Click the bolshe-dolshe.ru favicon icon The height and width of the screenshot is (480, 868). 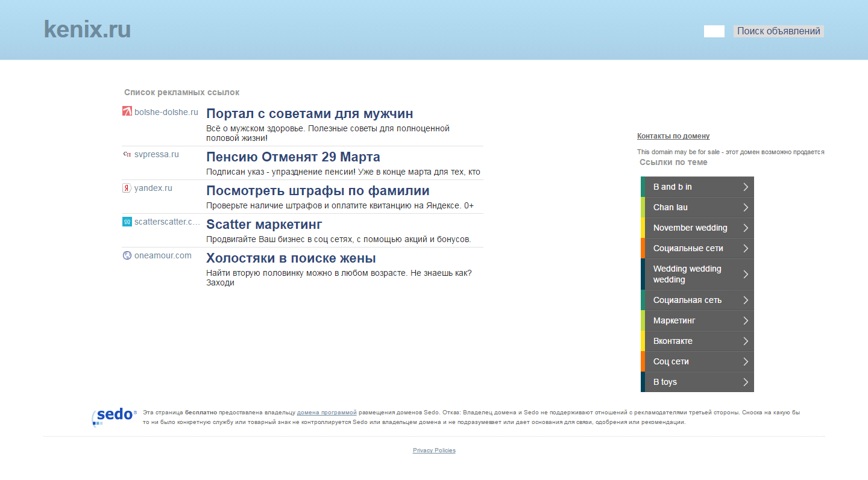click(x=127, y=111)
